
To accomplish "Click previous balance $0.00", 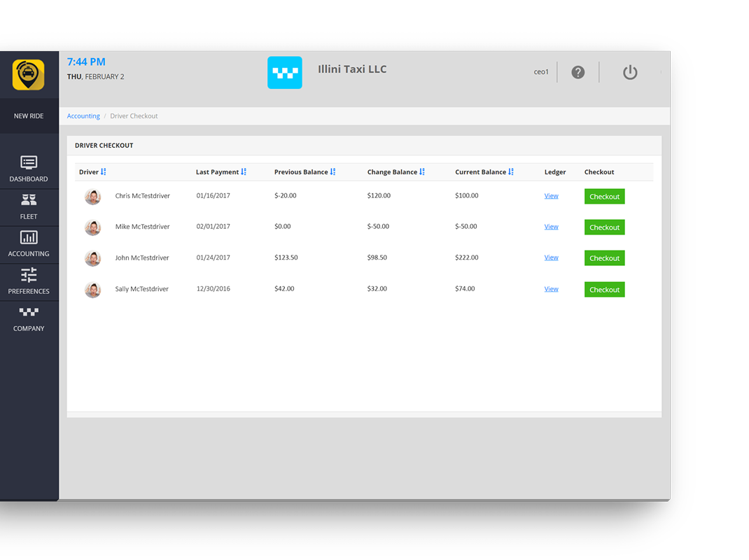I will point(282,227).
